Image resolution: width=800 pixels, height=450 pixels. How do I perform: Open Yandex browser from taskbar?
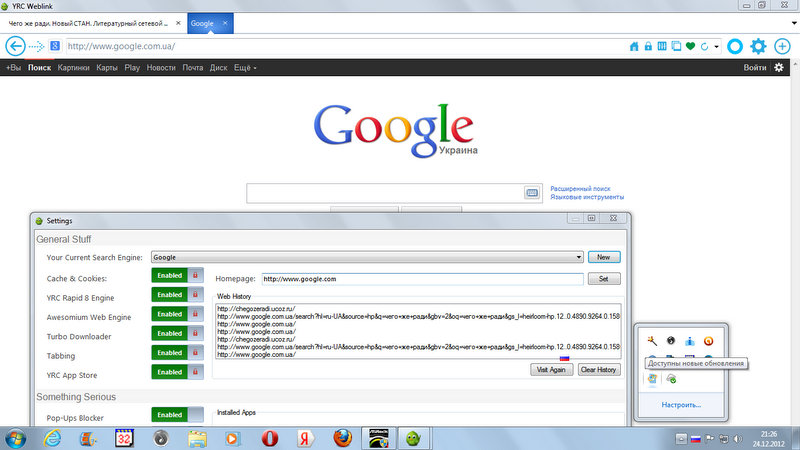(306, 439)
